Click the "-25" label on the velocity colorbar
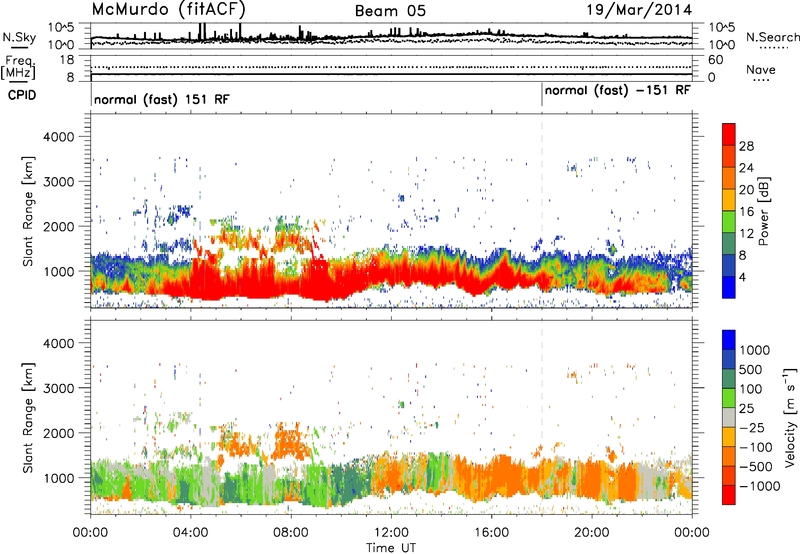The image size is (800, 554). pos(753,428)
